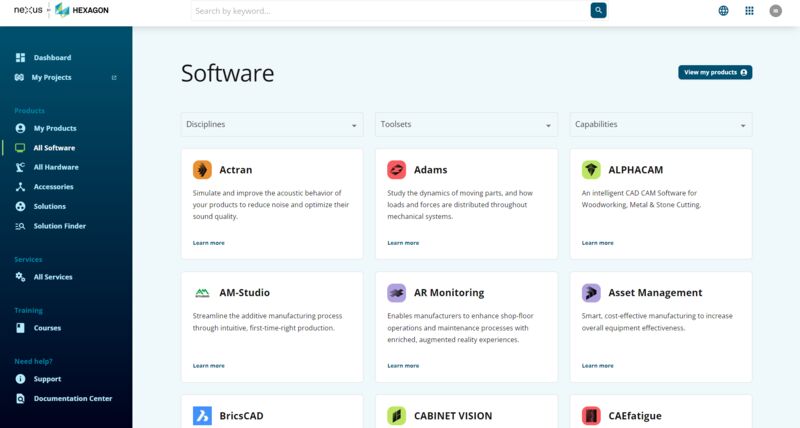Click the Actran card title
Viewport: 800px width, 428px height.
235,170
